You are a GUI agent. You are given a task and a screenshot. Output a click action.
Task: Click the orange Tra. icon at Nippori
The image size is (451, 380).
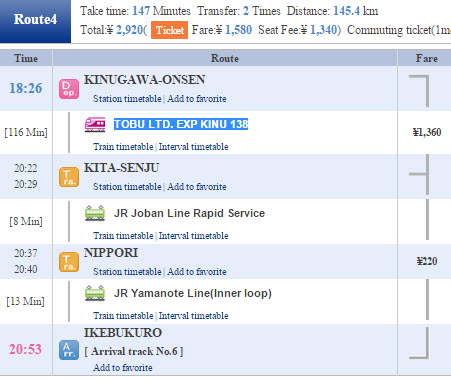[69, 262]
